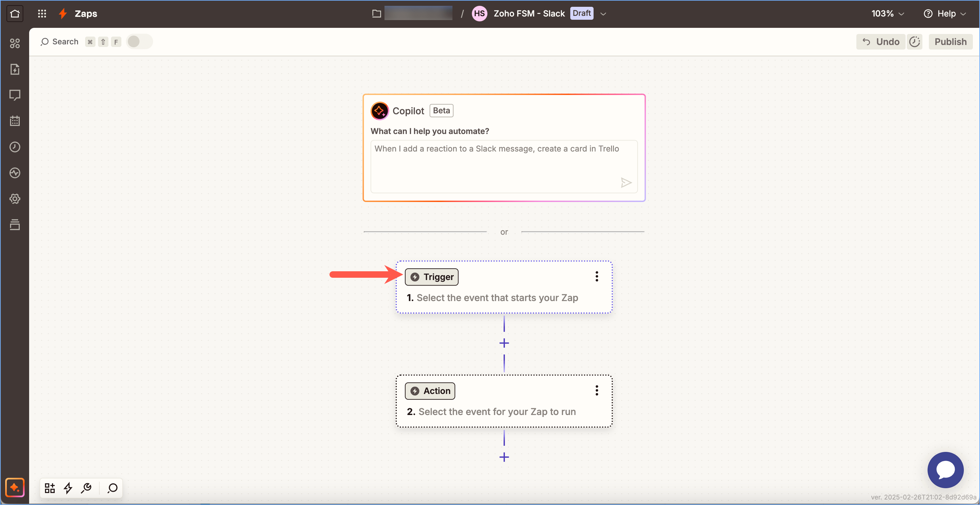The width and height of the screenshot is (980, 505).
Task: Click the home icon in top bar
Action: pos(15,14)
